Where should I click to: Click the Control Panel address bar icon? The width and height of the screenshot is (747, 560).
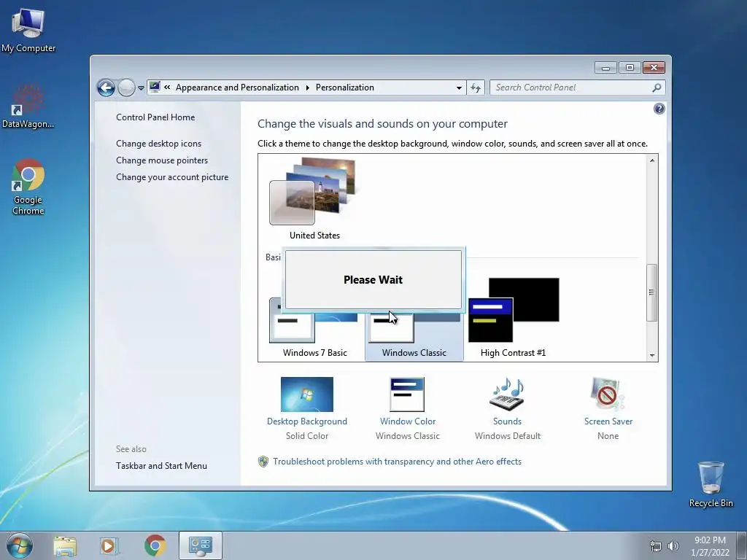coord(155,87)
